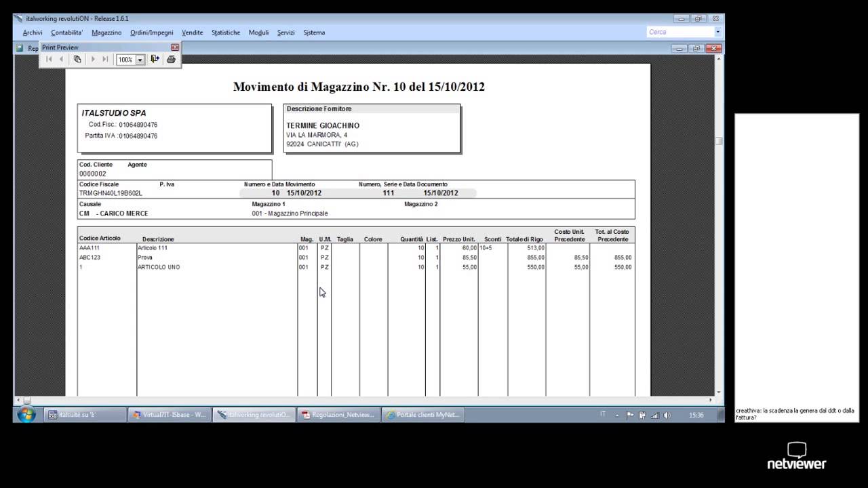Viewport: 868px width, 488px height.
Task: Switch to Portale clienti MyNet browser window
Action: [x=423, y=415]
